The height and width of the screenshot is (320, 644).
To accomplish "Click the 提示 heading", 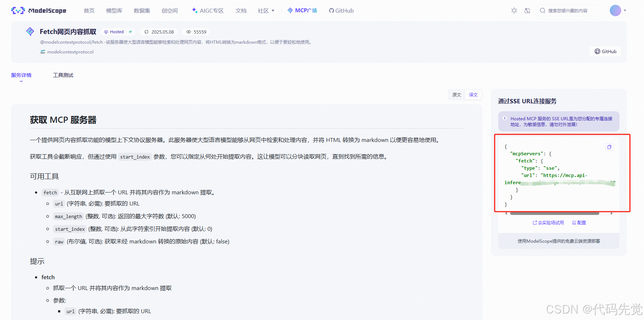I will (37, 261).
